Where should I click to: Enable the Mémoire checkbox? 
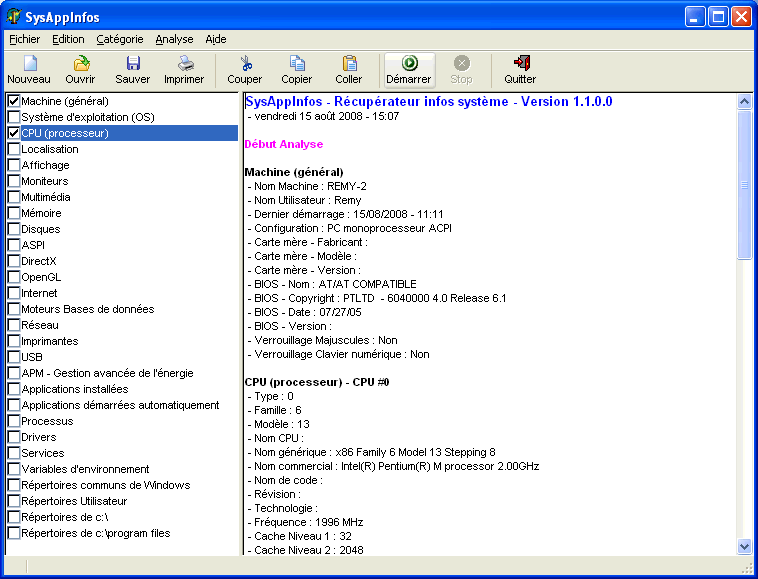[14, 213]
